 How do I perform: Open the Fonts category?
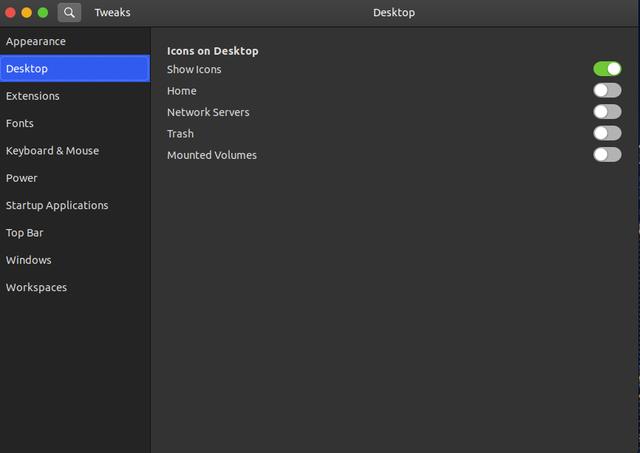pyautogui.click(x=75, y=123)
